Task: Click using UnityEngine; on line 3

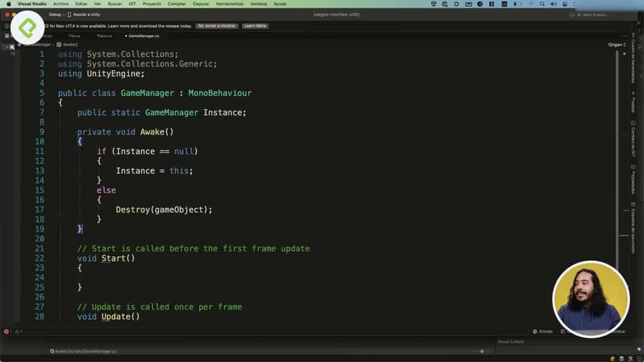Action: [x=101, y=74]
